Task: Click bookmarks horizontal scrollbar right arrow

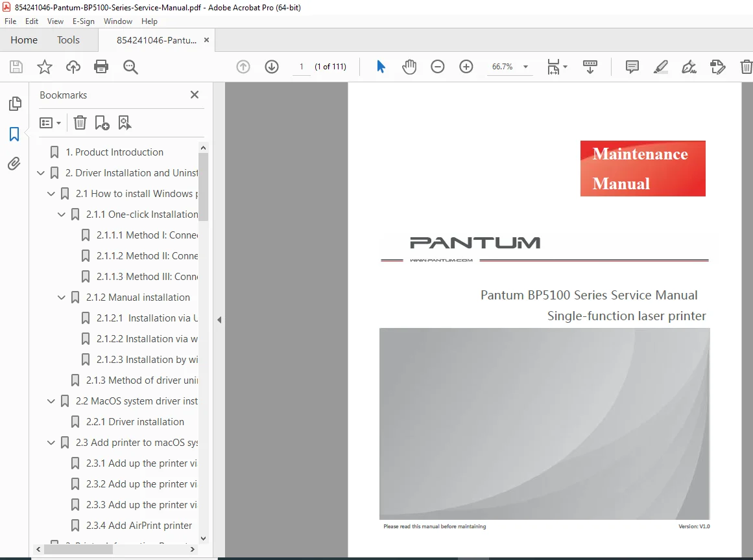Action: point(193,550)
